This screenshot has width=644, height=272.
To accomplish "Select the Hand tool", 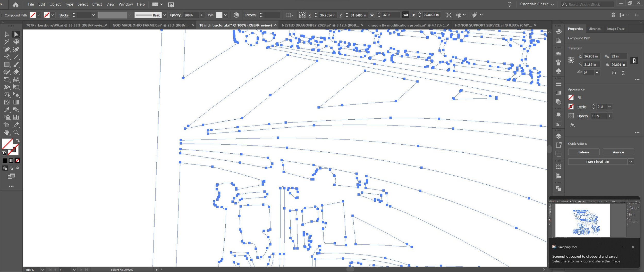I will pos(7,132).
